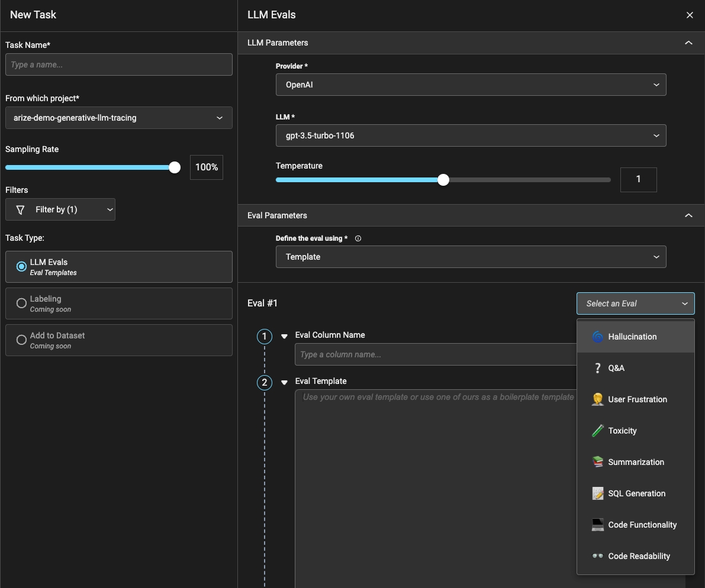Click the Summarization books icon
705x588 pixels.
pos(597,462)
